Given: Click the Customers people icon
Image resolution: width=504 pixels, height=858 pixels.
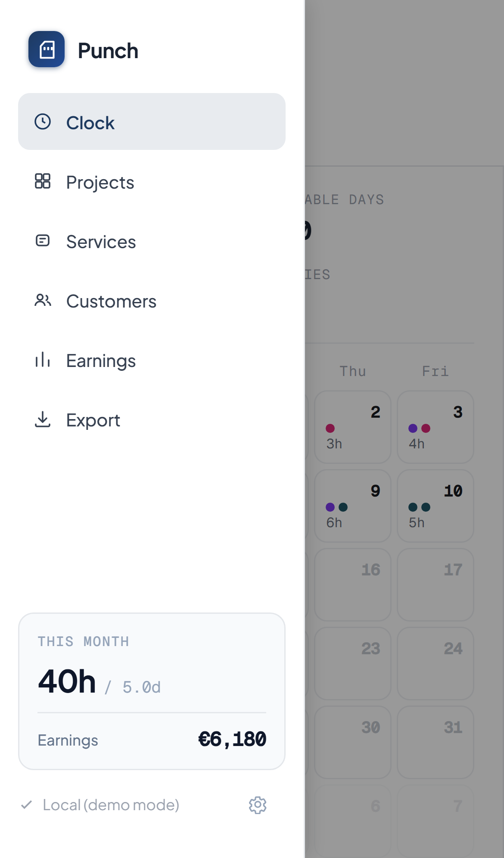Looking at the screenshot, I should pyautogui.click(x=43, y=300).
